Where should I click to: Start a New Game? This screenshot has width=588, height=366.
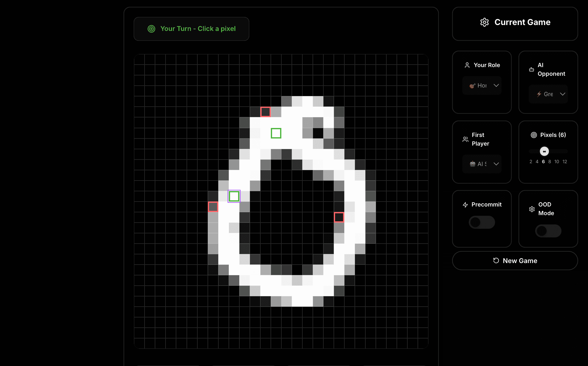pos(515,261)
